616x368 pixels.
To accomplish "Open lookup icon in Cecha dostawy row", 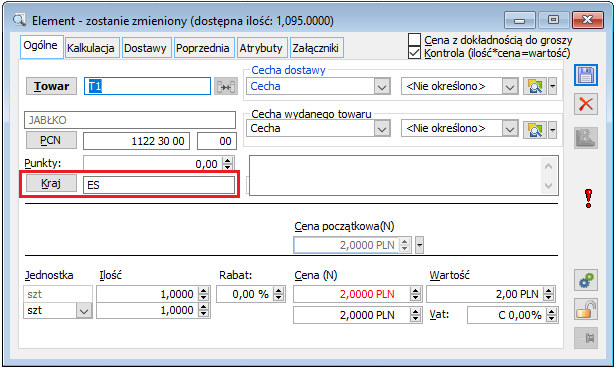I will pyautogui.click(x=535, y=86).
